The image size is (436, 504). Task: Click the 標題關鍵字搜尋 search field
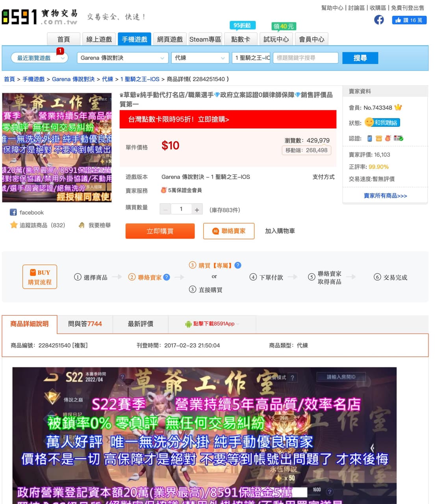click(x=306, y=58)
